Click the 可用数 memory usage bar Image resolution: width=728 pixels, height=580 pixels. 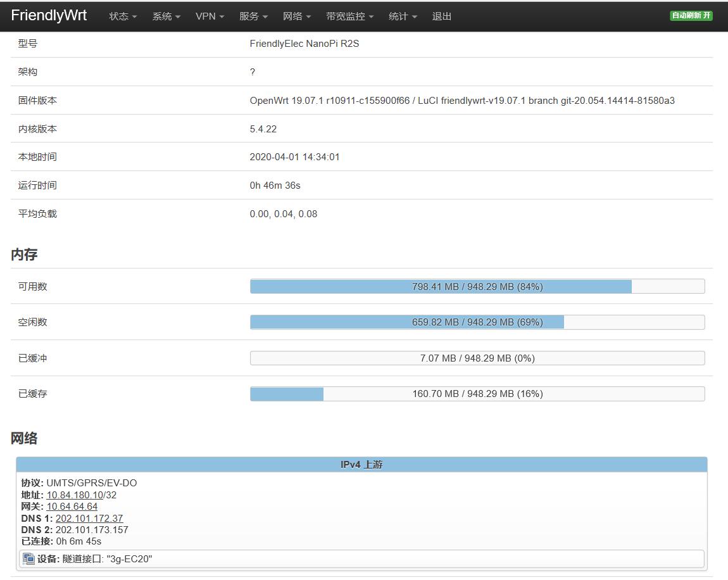pos(477,286)
